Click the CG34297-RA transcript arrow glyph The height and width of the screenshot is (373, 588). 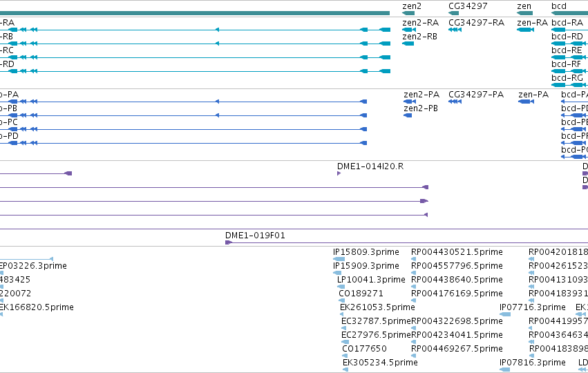tap(455, 30)
